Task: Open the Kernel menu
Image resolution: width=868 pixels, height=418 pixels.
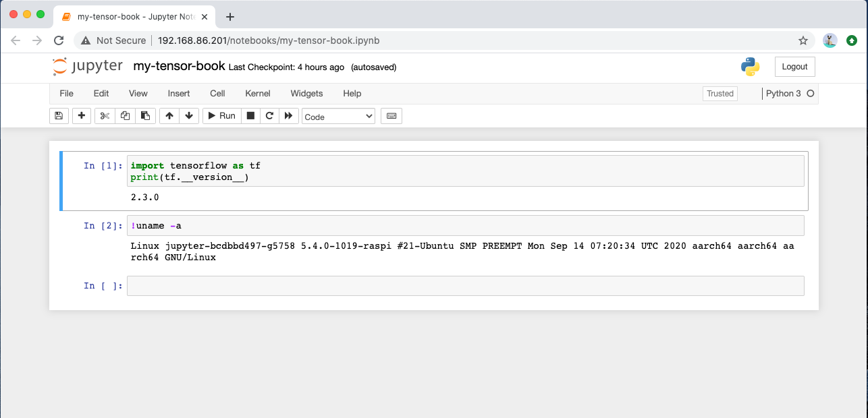Action: point(257,93)
